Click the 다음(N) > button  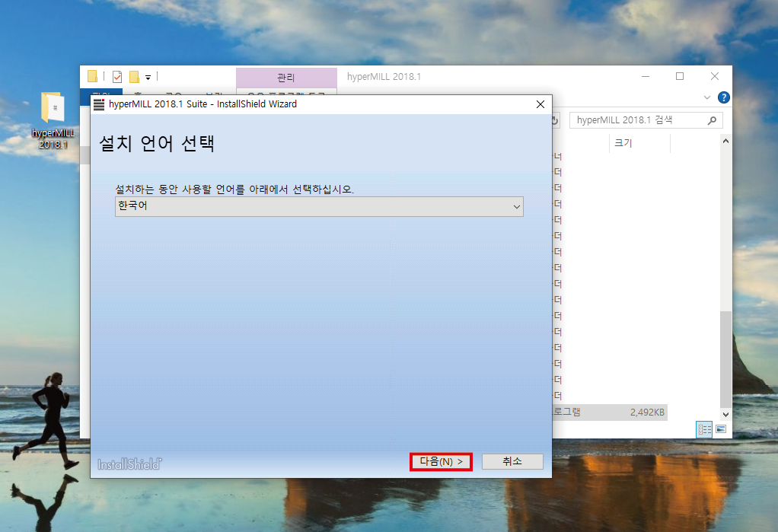(x=441, y=461)
